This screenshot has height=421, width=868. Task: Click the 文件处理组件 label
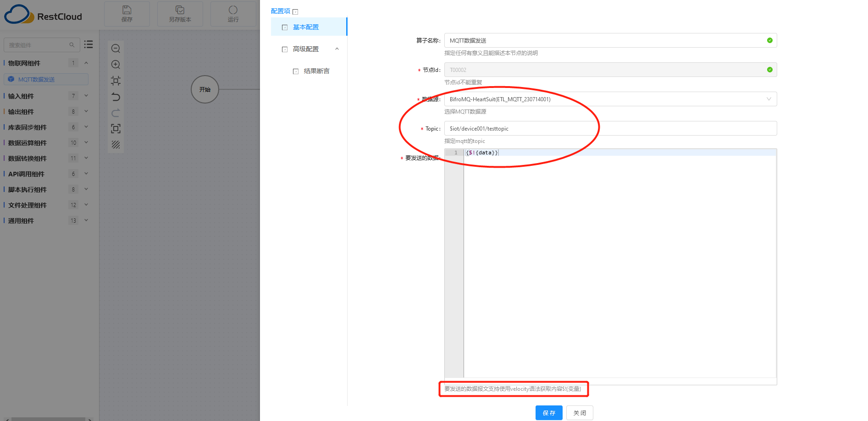coord(28,205)
